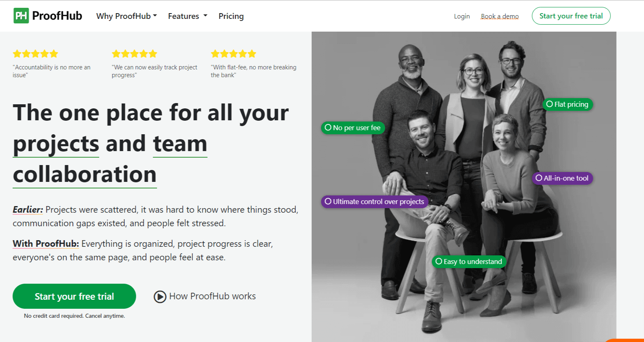Click the circle icon on All-in-one tool tag
The height and width of the screenshot is (342, 644).
539,178
